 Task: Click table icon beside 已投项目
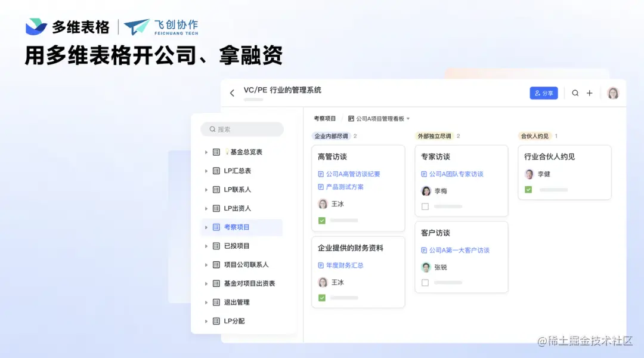[216, 246]
